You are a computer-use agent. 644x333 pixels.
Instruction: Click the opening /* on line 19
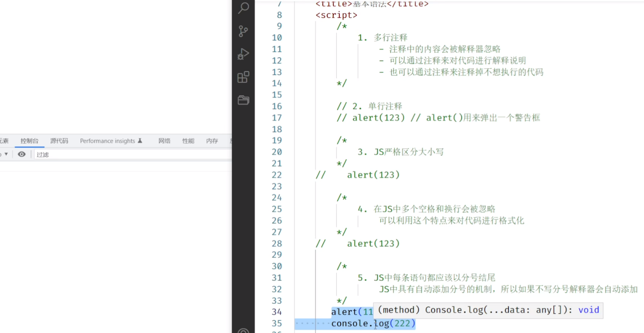point(342,140)
